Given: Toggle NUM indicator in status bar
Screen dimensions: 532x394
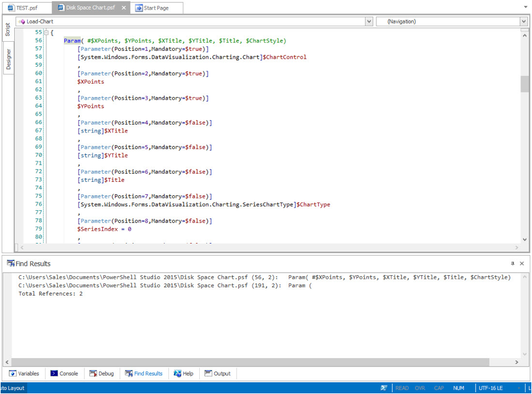Looking at the screenshot, I should [x=459, y=388].
